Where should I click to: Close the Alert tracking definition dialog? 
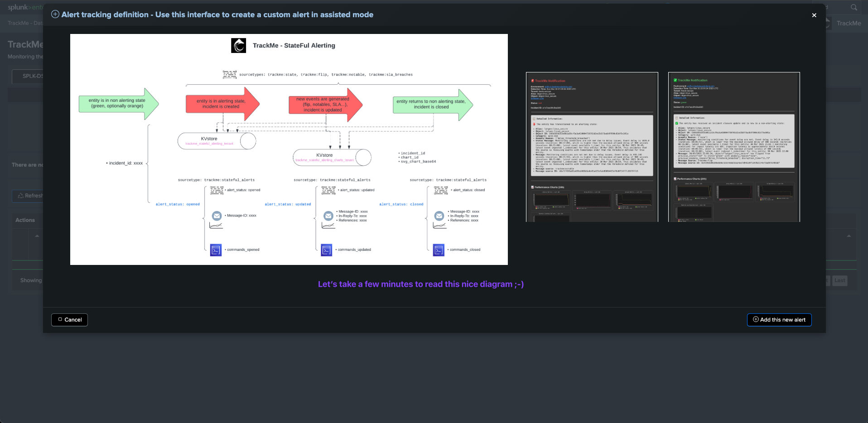coord(814,15)
